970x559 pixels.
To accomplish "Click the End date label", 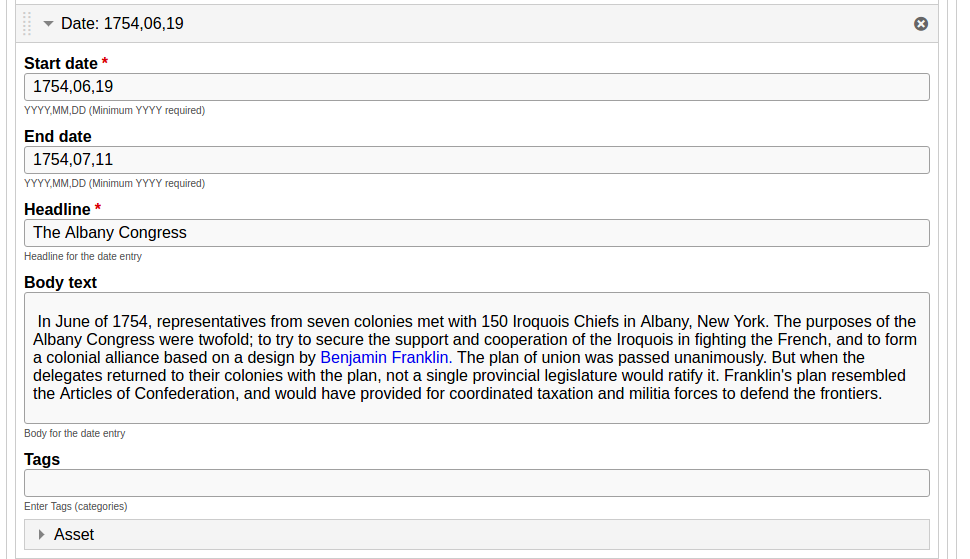I will point(58,136).
